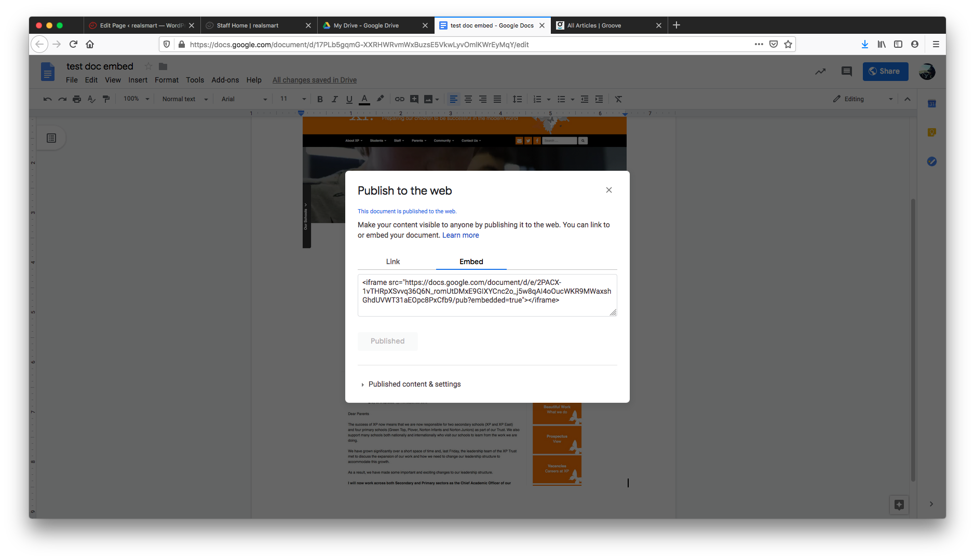Open the Editing mode dropdown
The image size is (975, 560).
pyautogui.click(x=863, y=99)
